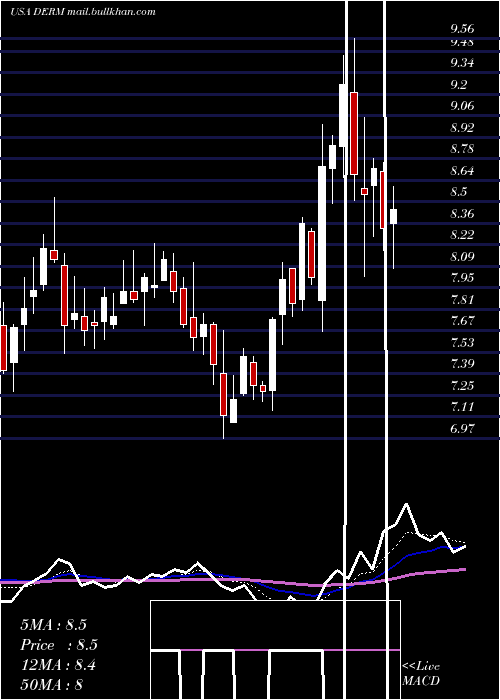Select the last white candlestick near 8.36

393,217
